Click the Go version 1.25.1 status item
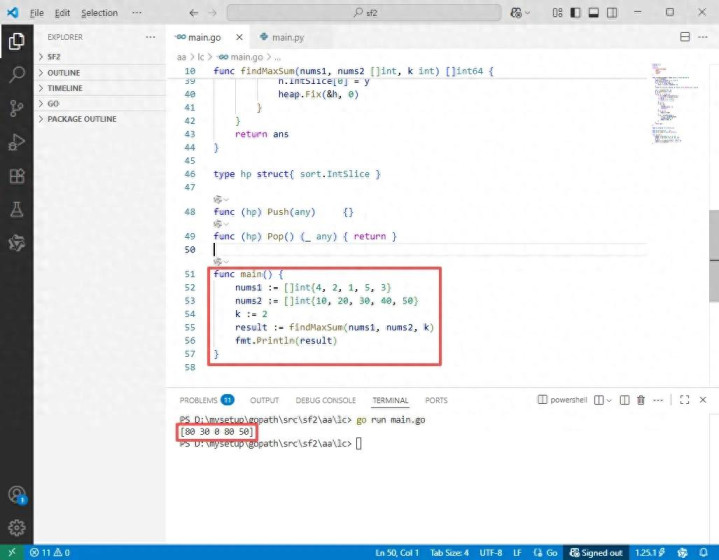 coord(650,553)
